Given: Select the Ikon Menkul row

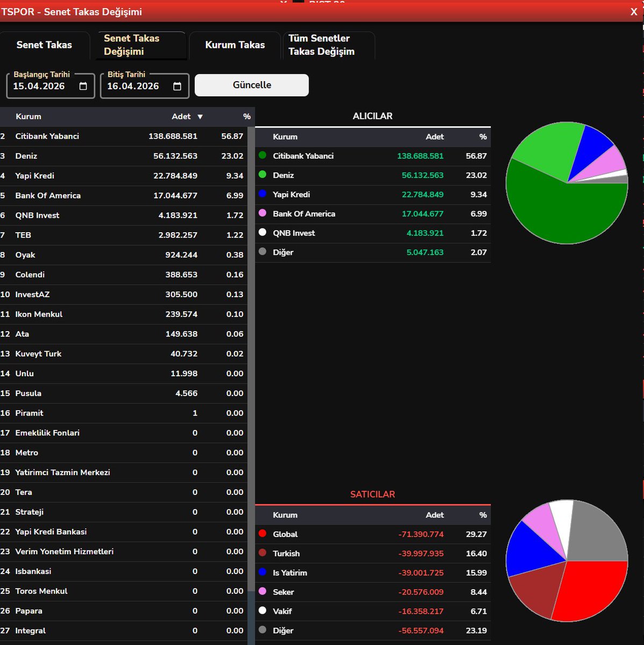Looking at the screenshot, I should click(124, 314).
